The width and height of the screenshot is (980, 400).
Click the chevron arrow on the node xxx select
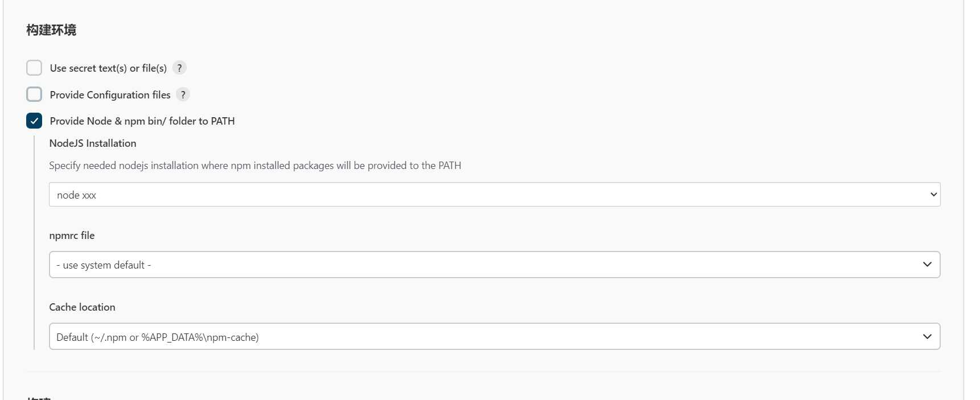[933, 195]
